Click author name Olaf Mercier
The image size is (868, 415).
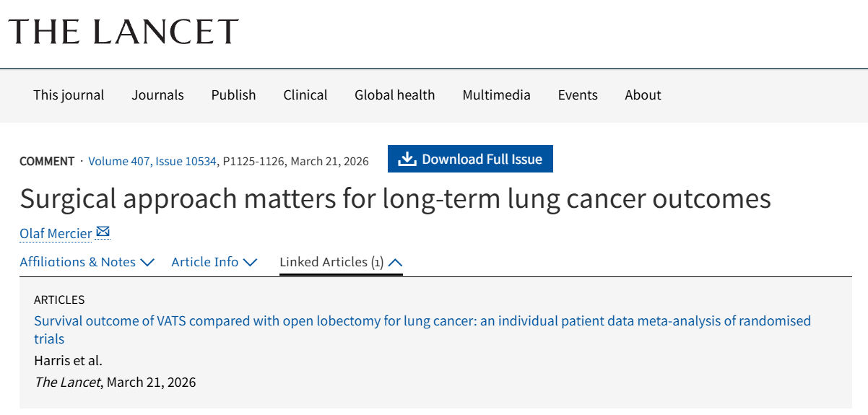pos(56,233)
